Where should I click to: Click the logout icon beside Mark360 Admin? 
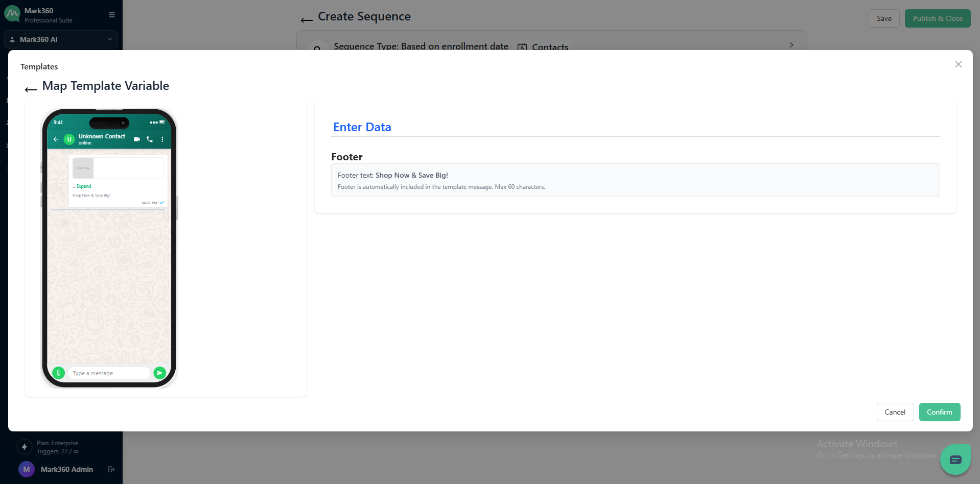coord(111,469)
